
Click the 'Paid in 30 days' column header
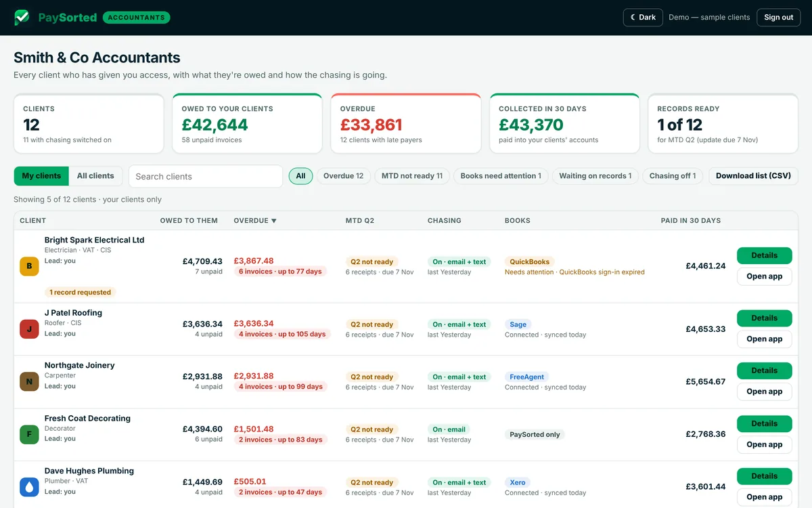click(691, 221)
